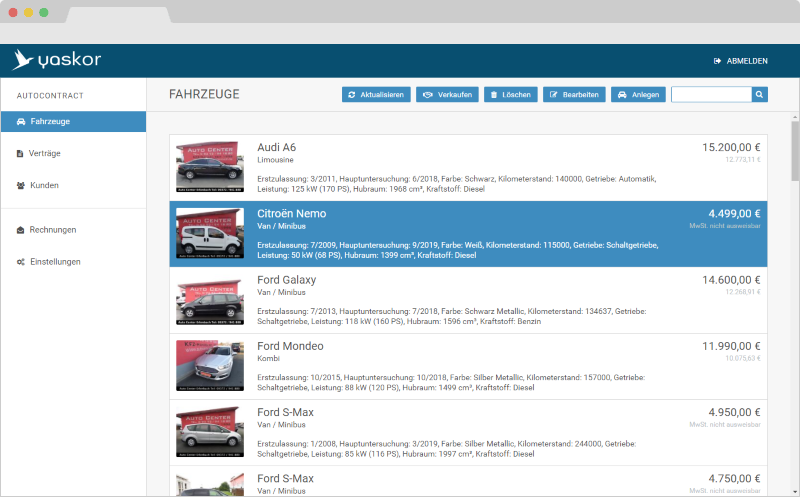Click the browser tab at top
Image resolution: width=800 pixels, height=497 pixels.
[x=118, y=15]
